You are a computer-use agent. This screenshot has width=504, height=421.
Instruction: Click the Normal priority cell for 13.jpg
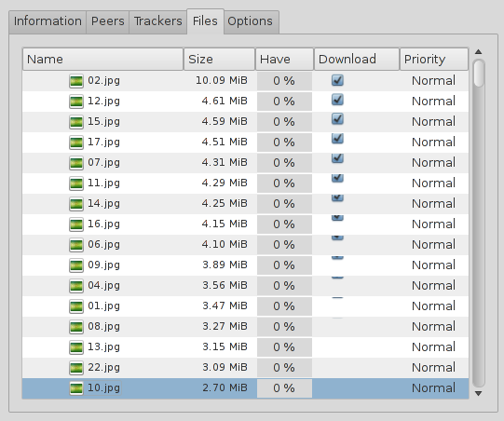pyautogui.click(x=433, y=347)
